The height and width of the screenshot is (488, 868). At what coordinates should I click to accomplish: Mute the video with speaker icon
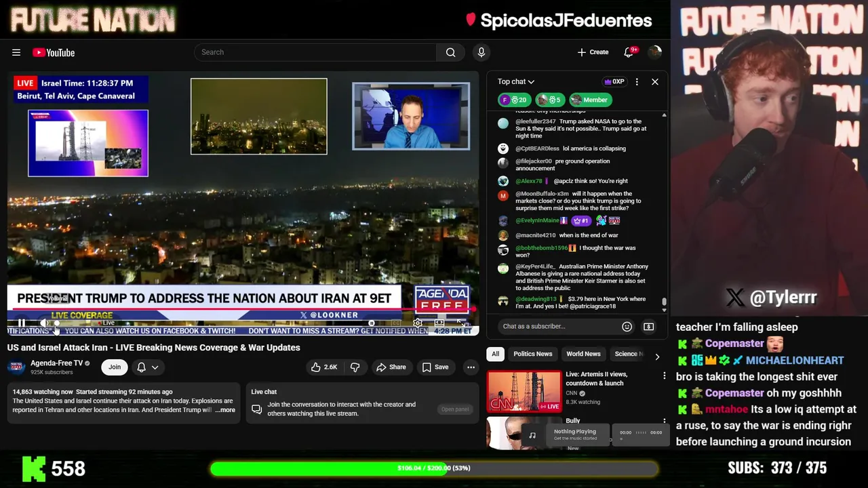[x=43, y=323]
